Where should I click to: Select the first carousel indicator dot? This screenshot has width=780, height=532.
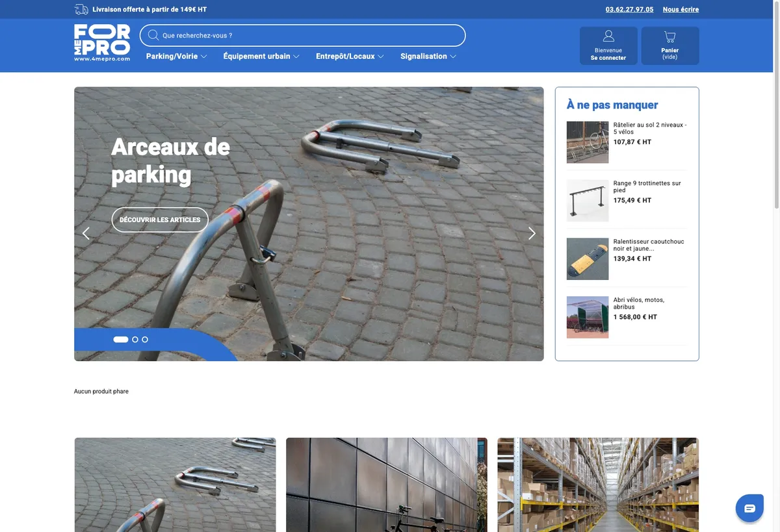click(x=121, y=340)
